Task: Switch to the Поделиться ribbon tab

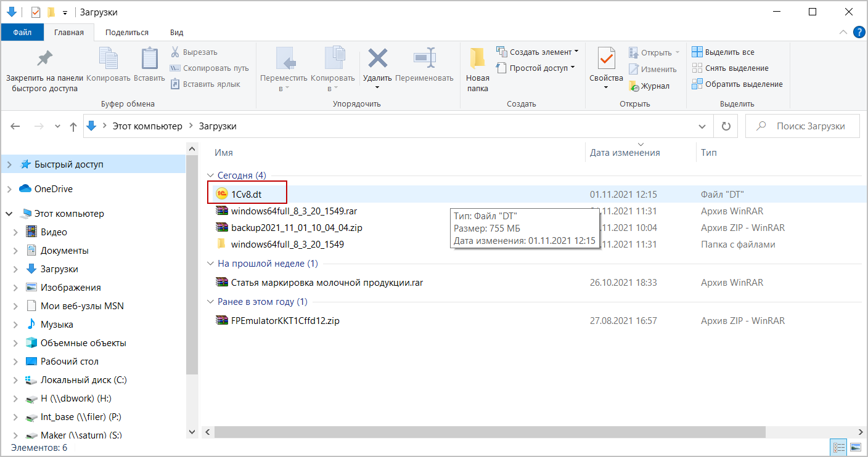Action: coord(127,33)
